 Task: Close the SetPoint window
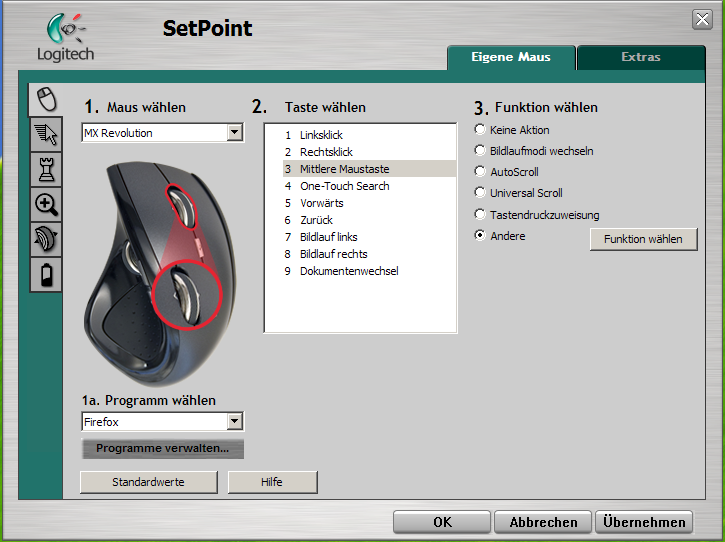(702, 19)
